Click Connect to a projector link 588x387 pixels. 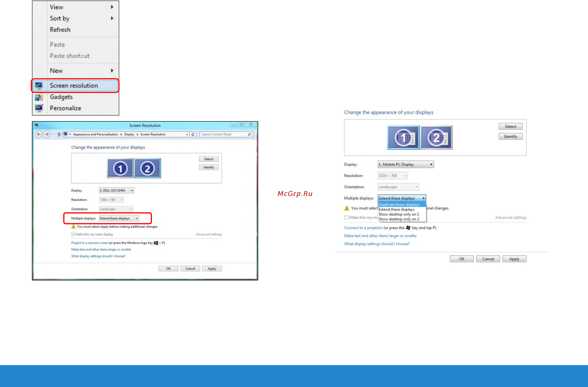point(363,228)
